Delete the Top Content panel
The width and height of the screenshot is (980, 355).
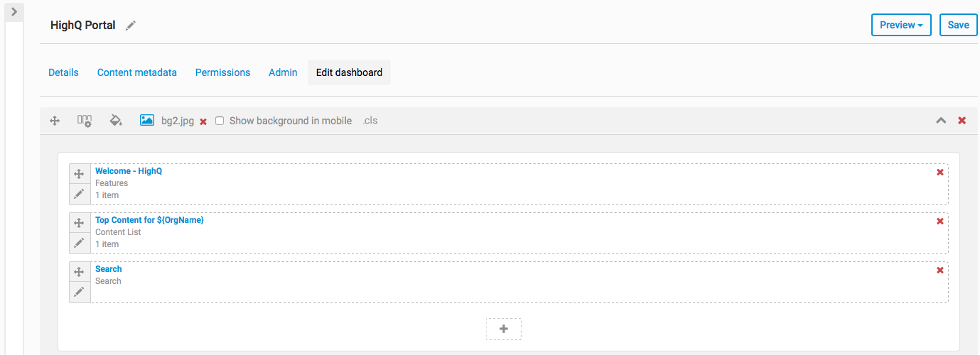coord(940,222)
